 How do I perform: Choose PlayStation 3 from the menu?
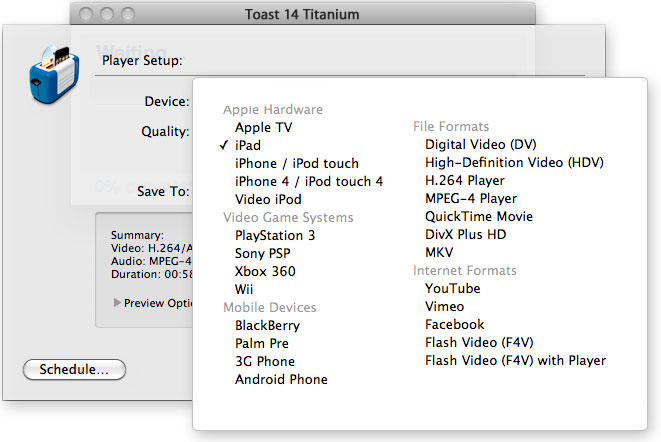(x=275, y=235)
